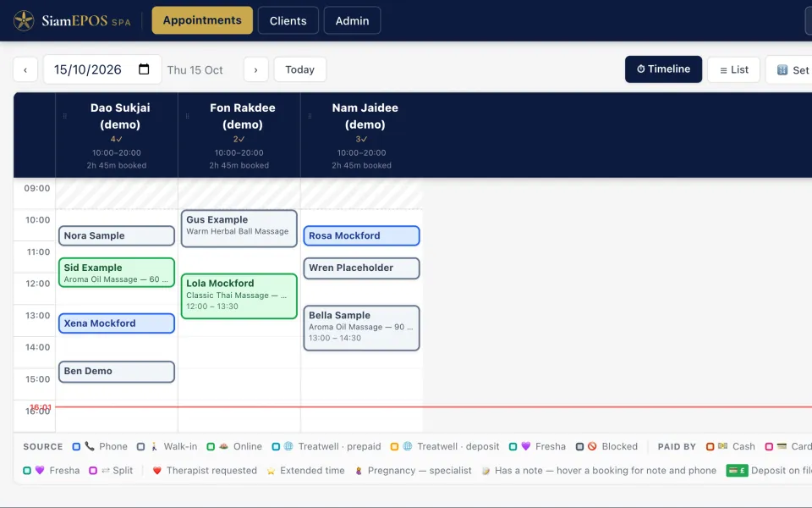Open the Appointments tab

202,20
